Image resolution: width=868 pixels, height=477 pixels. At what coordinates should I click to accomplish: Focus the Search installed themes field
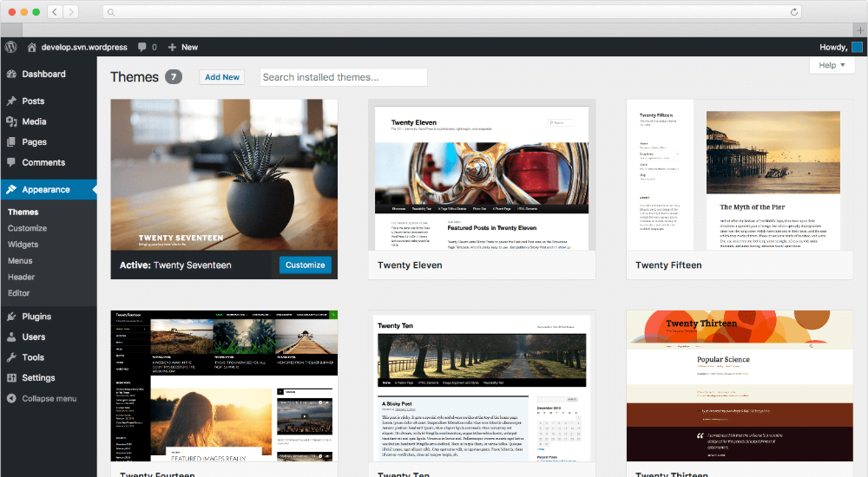click(x=343, y=77)
